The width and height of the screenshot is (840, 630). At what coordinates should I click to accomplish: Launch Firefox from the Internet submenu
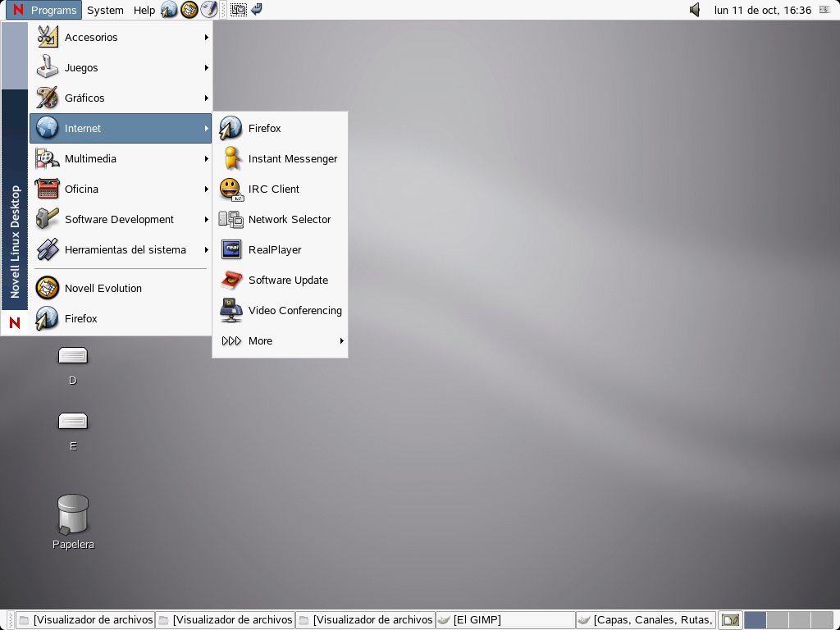(x=264, y=128)
